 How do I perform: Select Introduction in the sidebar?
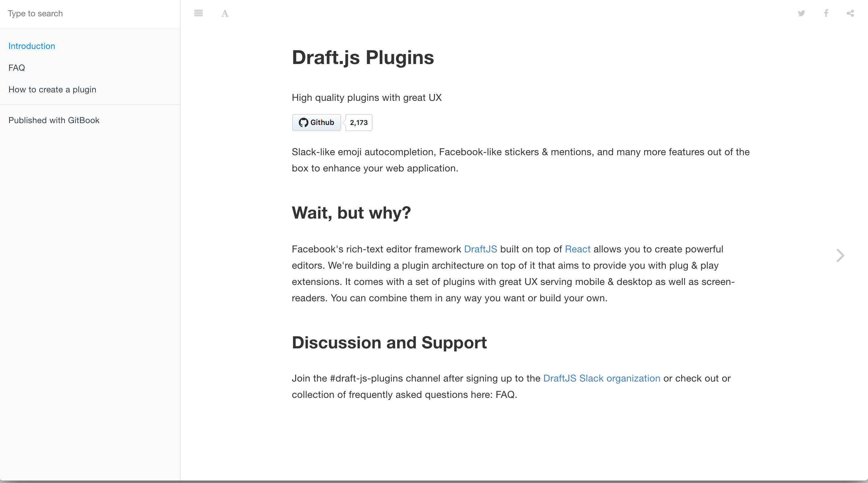(x=31, y=46)
